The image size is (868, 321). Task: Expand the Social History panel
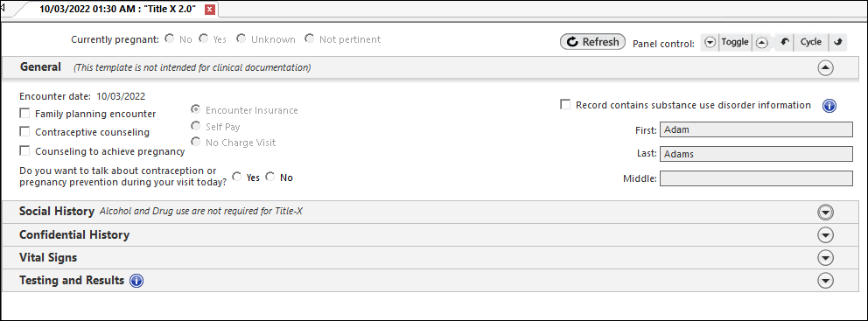click(x=825, y=212)
